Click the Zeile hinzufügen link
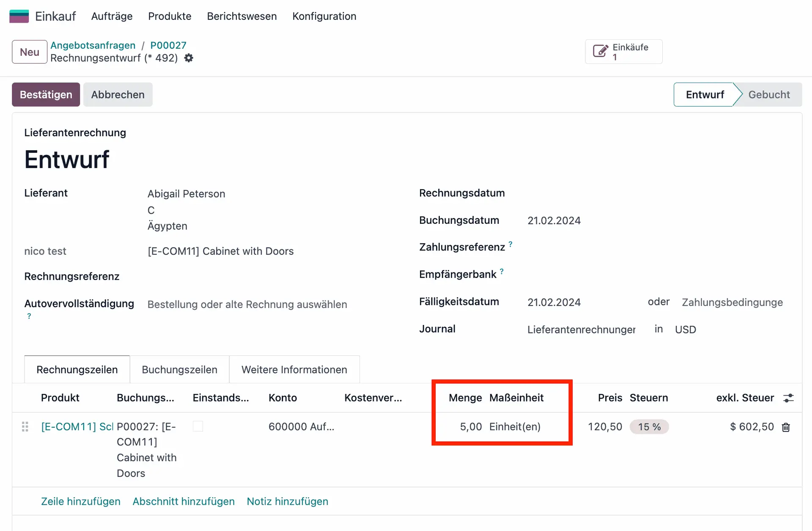 80,501
